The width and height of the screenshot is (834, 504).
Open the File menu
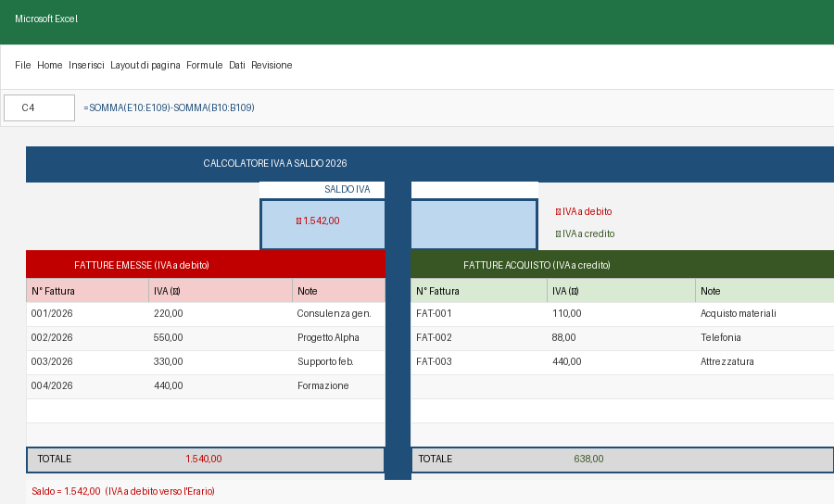(23, 65)
